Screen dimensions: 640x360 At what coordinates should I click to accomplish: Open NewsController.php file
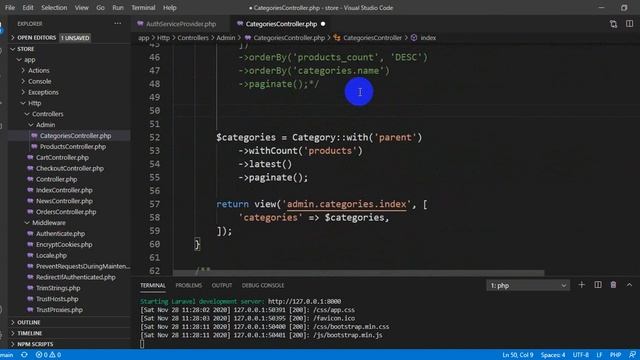(64, 201)
